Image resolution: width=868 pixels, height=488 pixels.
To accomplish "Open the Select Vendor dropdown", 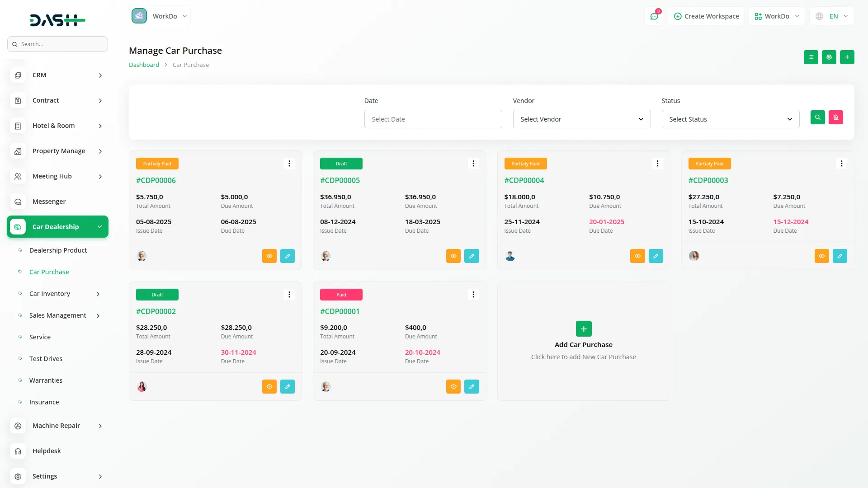I will [581, 119].
